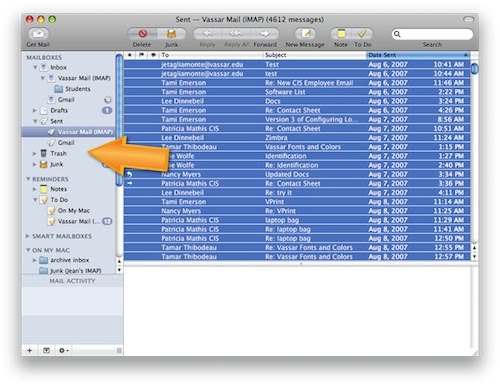Viewport: 500px width, 386px height.
Task: Create a new Note from toolbar
Action: pos(341,33)
